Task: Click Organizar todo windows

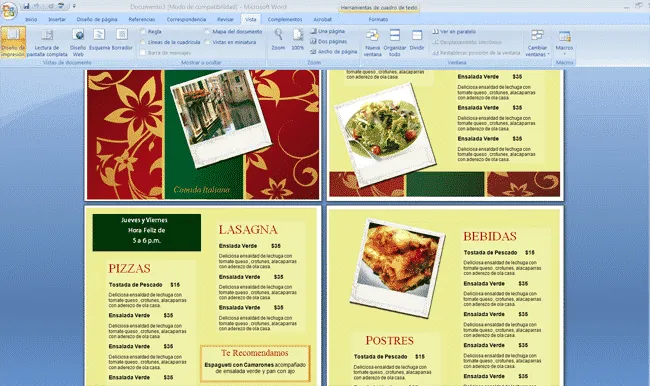Action: (x=395, y=43)
